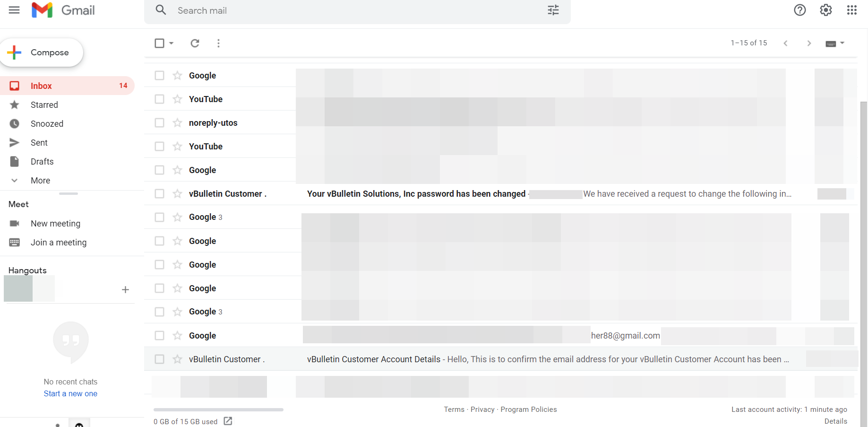Check the noreply-utos email checkbox
This screenshot has height=427, width=868.
tap(159, 122)
